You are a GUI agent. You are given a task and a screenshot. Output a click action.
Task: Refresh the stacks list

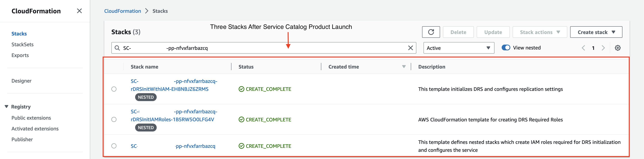click(431, 32)
